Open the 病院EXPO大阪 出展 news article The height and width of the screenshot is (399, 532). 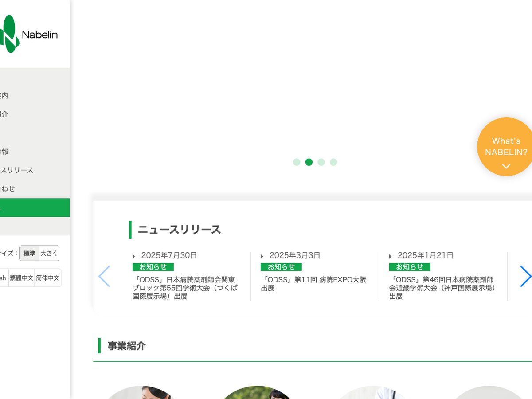point(313,284)
